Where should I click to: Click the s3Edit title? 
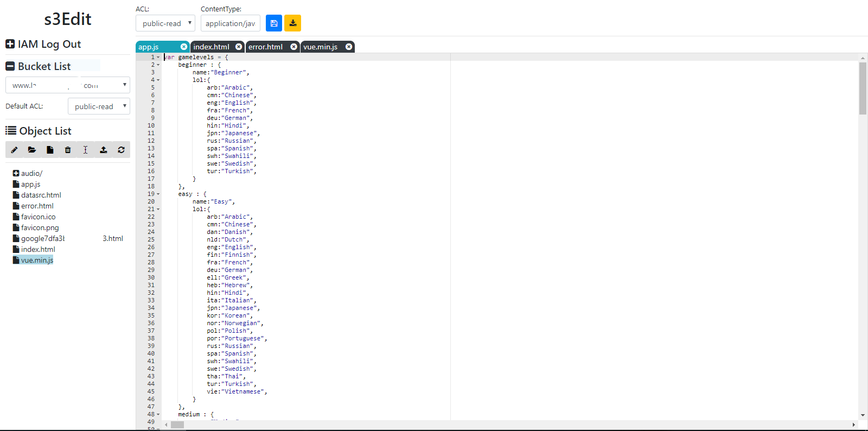(x=68, y=19)
